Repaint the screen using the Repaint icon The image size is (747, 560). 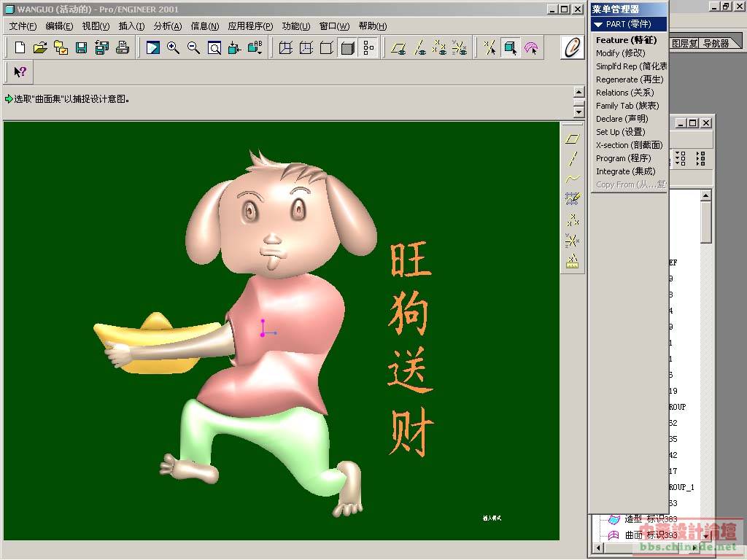tap(153, 47)
